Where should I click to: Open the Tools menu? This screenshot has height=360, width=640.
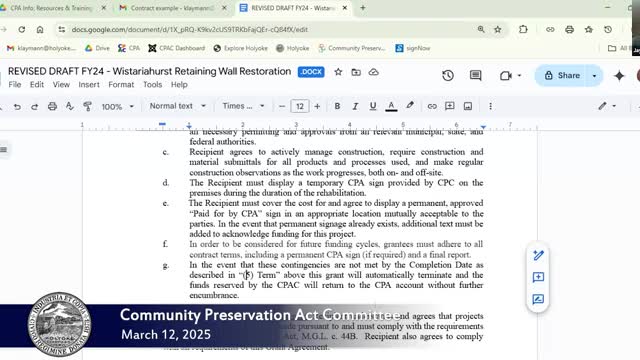click(153, 84)
